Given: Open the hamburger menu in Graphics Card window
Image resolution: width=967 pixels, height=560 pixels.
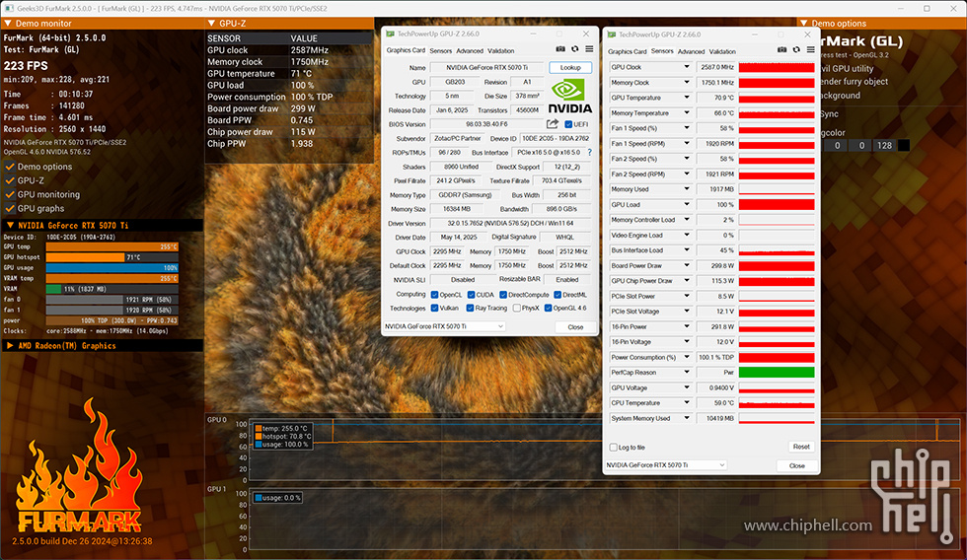Looking at the screenshot, I should (589, 49).
